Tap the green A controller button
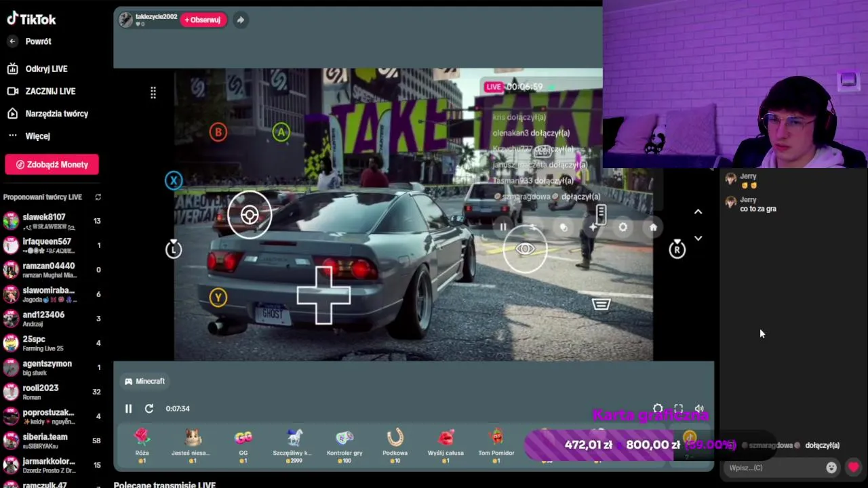 coord(281,132)
